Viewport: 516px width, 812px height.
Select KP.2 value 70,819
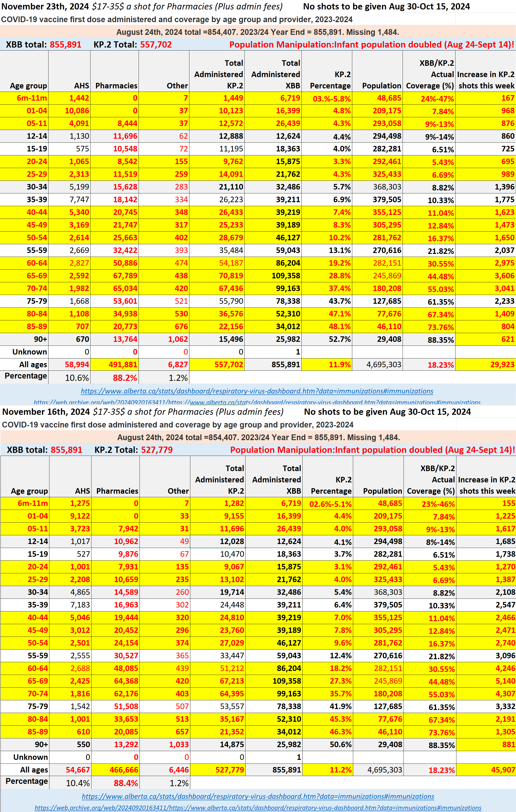217,276
